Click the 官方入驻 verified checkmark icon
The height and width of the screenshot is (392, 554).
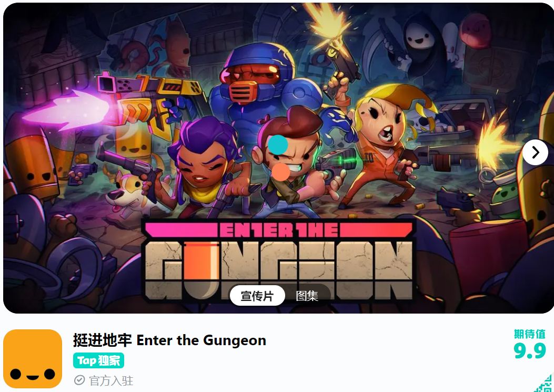click(x=79, y=380)
